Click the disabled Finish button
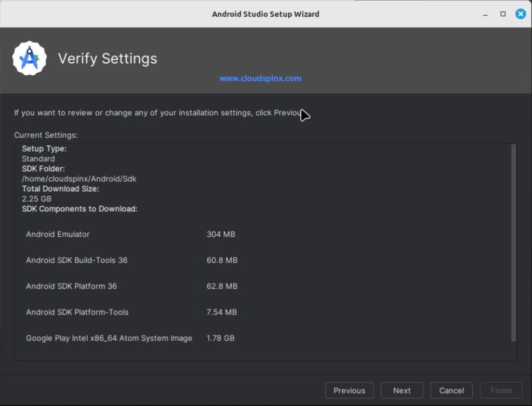Viewport: 532px width, 406px height. click(x=501, y=390)
